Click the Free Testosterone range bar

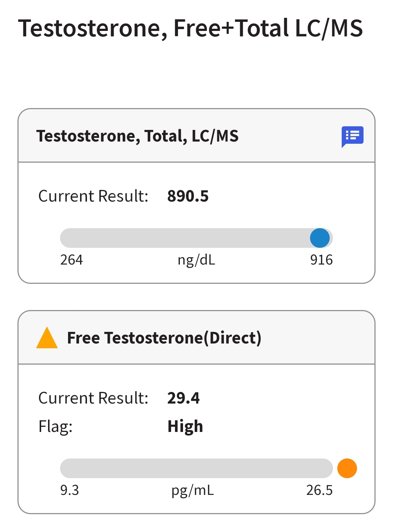tap(196, 468)
